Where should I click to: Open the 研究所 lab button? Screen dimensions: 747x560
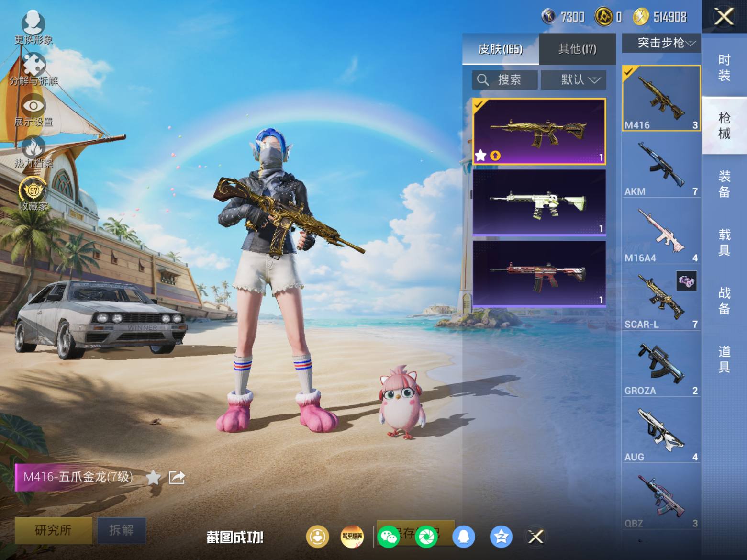pyautogui.click(x=54, y=530)
